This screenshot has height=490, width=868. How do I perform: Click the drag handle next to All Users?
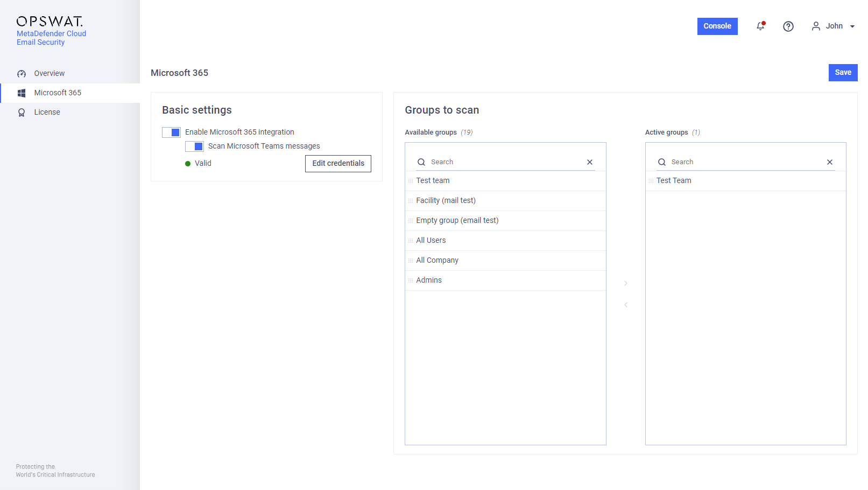(411, 241)
